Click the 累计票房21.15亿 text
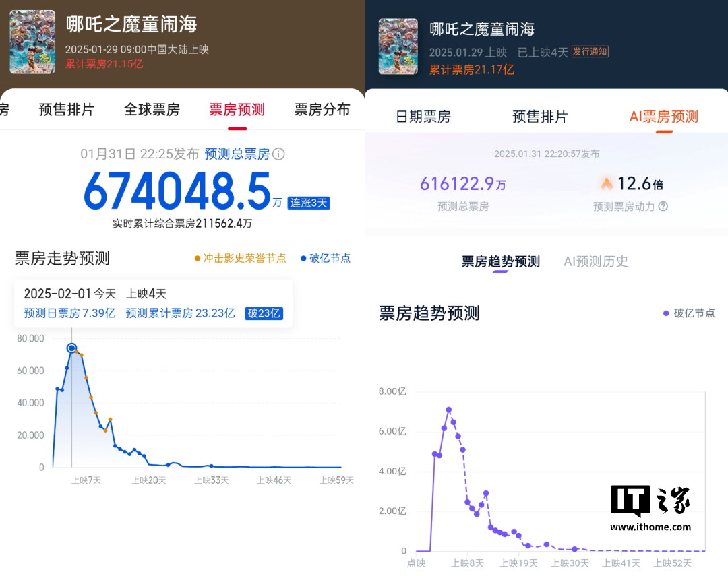Image resolution: width=728 pixels, height=576 pixels. click(104, 64)
